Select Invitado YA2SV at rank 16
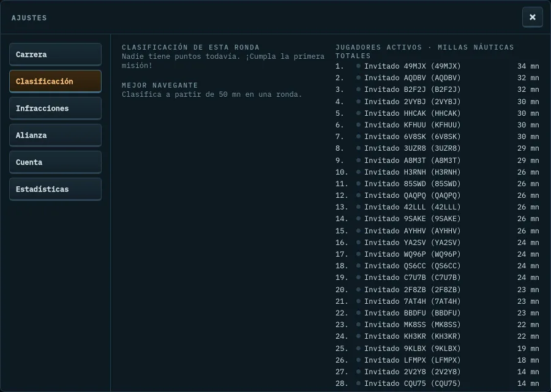The image size is (551, 392). 437,242
